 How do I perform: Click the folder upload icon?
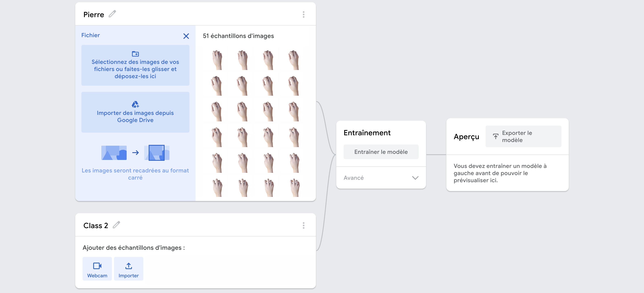[x=135, y=53]
